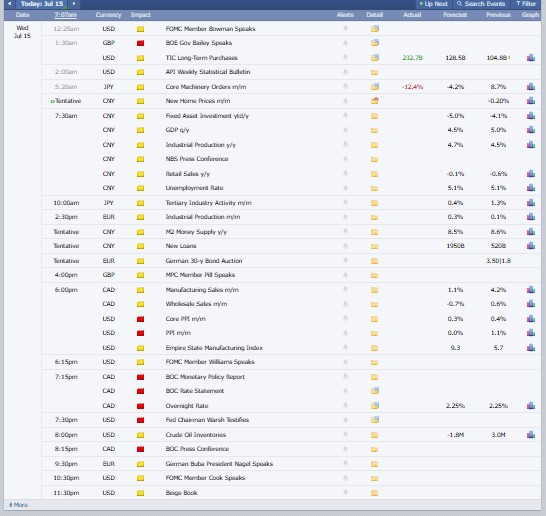This screenshot has width=546, height=516.
Task: View graph icon for GDP q/y
Action: coord(531,130)
